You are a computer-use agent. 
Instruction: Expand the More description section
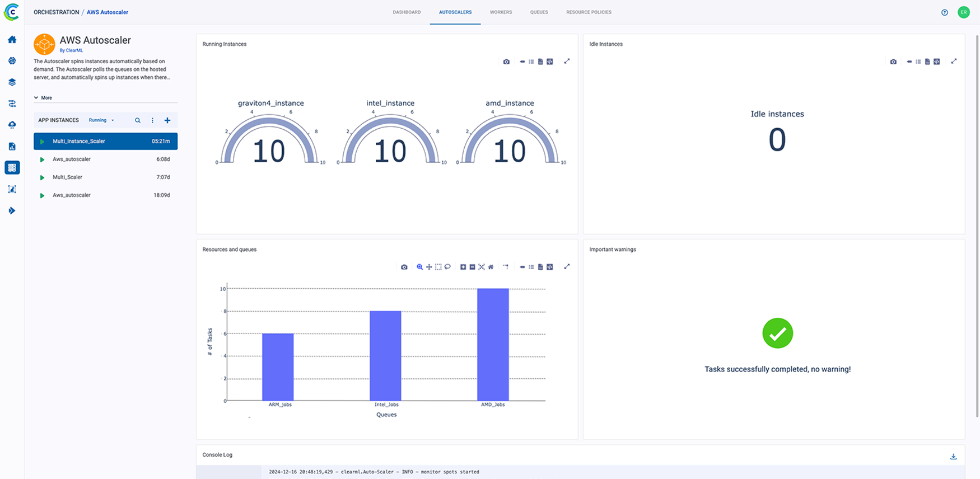pos(43,98)
